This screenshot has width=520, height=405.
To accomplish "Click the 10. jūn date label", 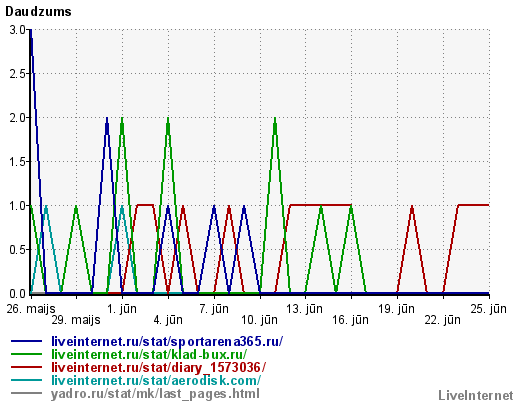I will [259, 320].
